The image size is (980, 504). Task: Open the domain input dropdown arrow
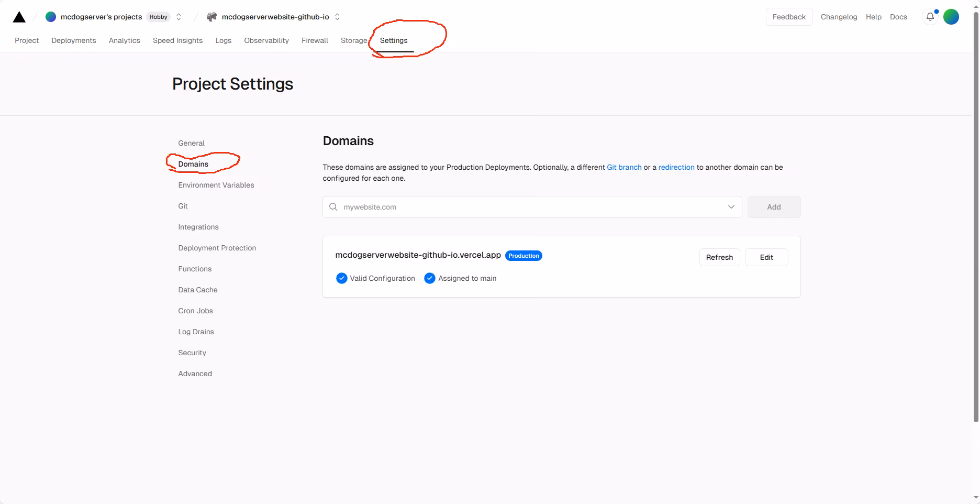731,207
